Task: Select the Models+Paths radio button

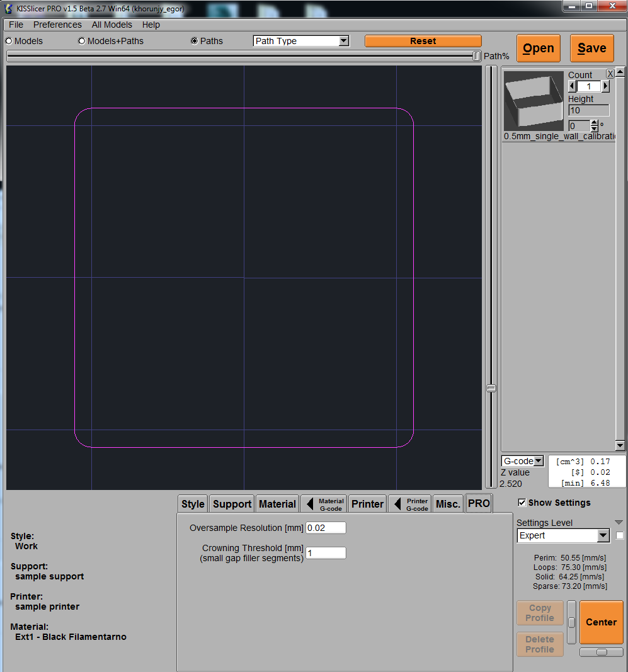Action: tap(82, 41)
